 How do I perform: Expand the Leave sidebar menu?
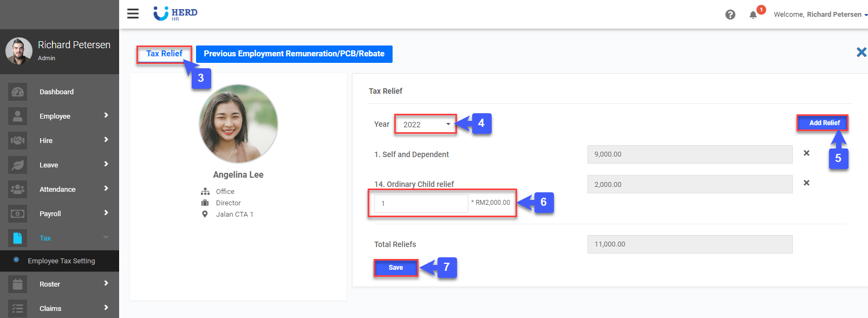(x=60, y=165)
